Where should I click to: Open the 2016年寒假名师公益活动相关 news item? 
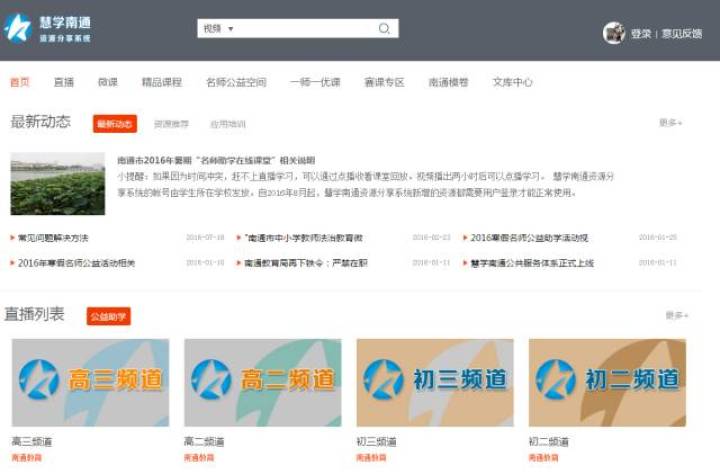pyautogui.click(x=76, y=263)
